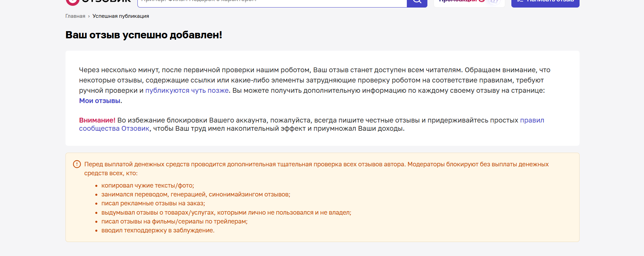Click the bullet 'копировал чужие тексты/фото;'

(x=148, y=185)
